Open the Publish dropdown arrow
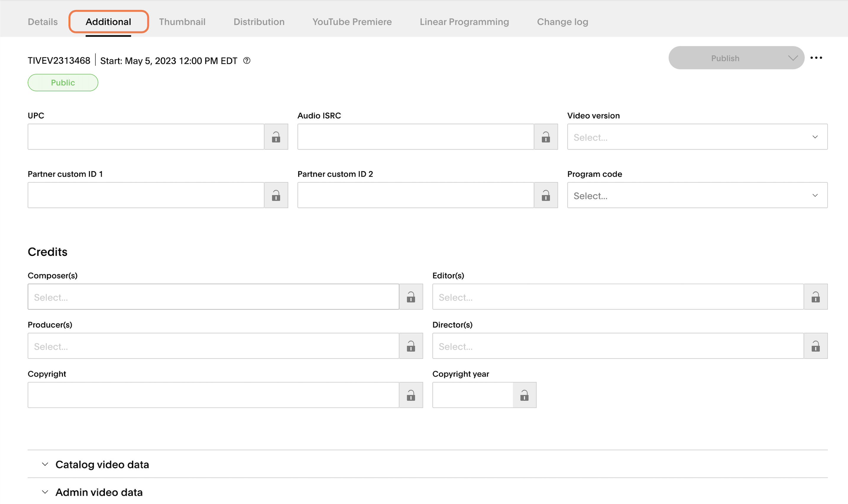This screenshot has width=848, height=504. 793,58
